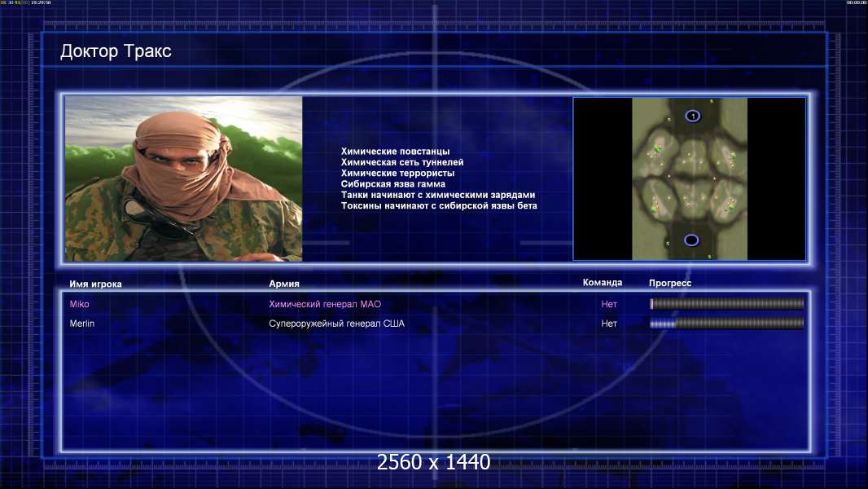Select player name Miko
868x489 pixels.
coord(79,304)
